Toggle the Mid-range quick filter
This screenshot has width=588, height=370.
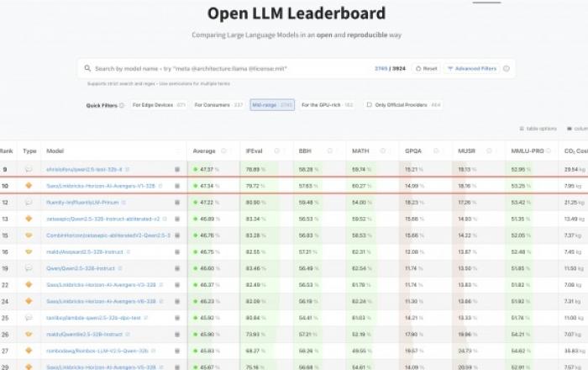(x=272, y=105)
